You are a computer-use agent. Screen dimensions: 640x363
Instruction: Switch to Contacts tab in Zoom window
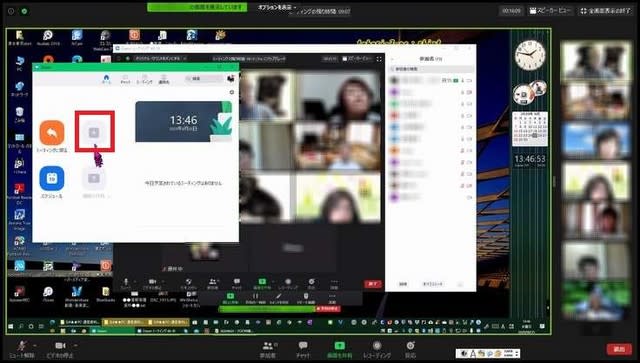164,79
